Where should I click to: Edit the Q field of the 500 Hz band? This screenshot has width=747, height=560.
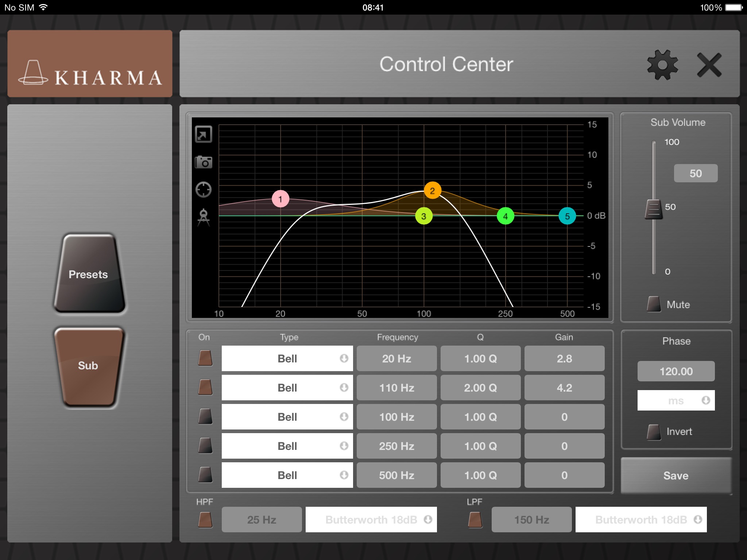[481, 475]
